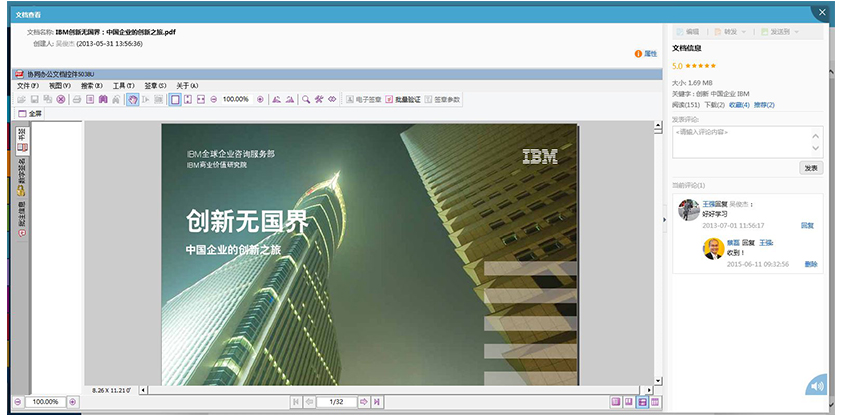This screenshot has height=415, width=842.
Task: Click bottom-left zoom out minus button
Action: click(18, 402)
